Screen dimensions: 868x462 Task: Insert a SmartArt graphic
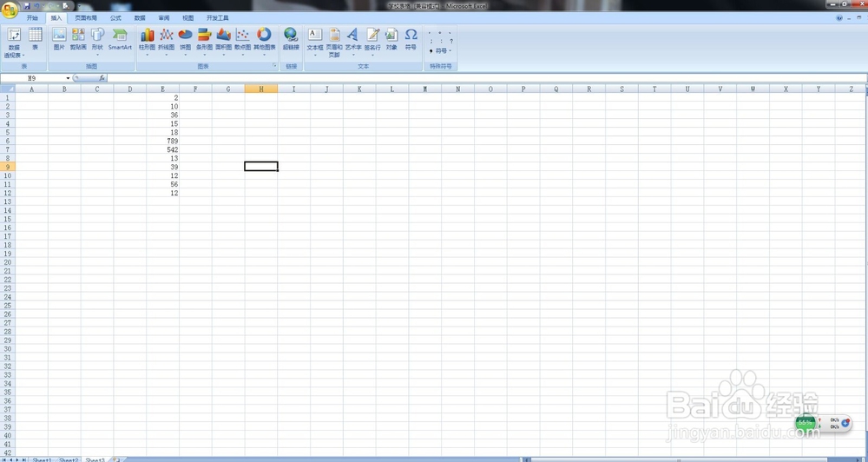click(120, 39)
